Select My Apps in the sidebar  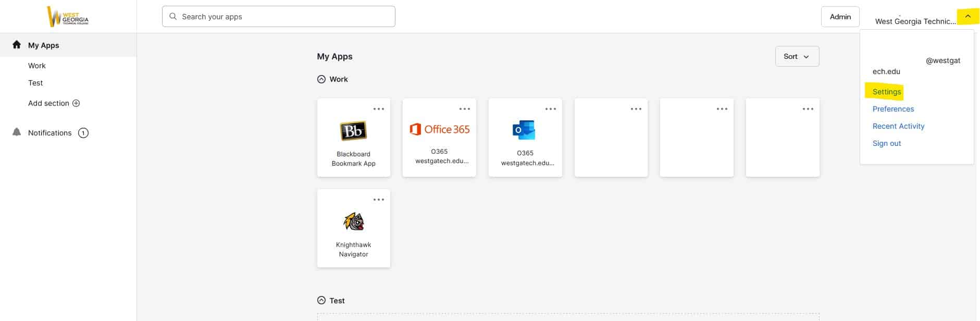pos(68,45)
